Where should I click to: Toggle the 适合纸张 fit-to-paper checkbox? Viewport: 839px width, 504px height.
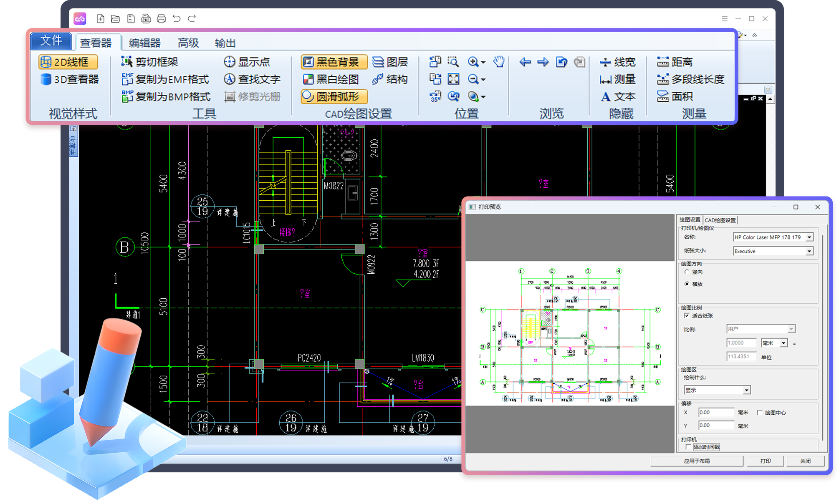coord(687,316)
